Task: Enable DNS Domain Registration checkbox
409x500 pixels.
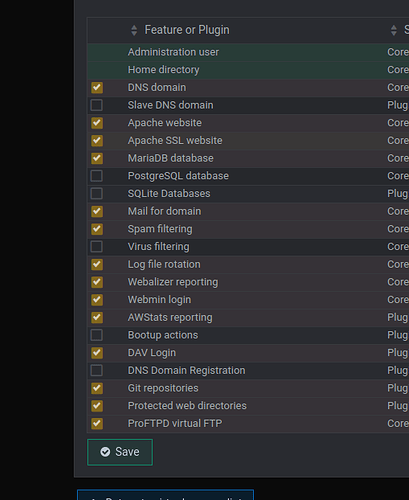Action: [97, 370]
